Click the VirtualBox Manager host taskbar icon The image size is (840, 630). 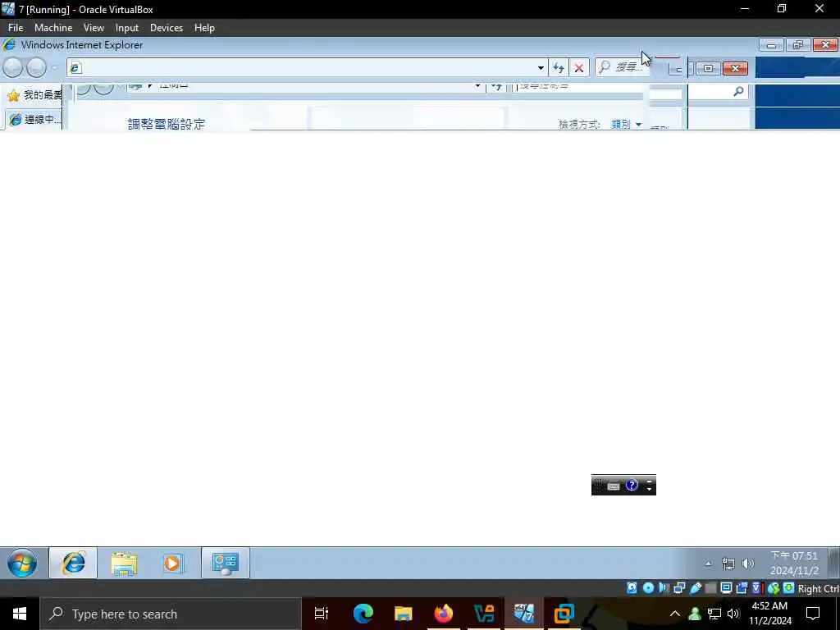point(484,614)
